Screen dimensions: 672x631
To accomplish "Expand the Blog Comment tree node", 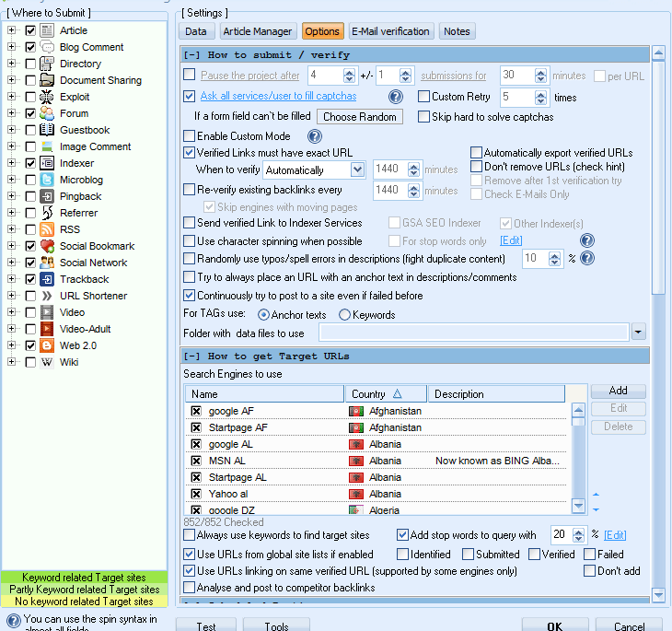I will (x=12, y=47).
